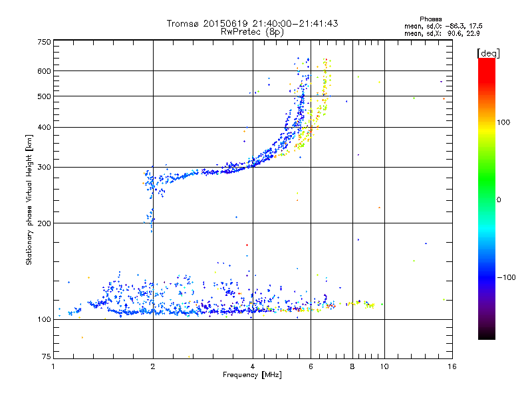Click the x-axis '4' tick label
Viewport: 532px width, 399px height.
pos(253,366)
